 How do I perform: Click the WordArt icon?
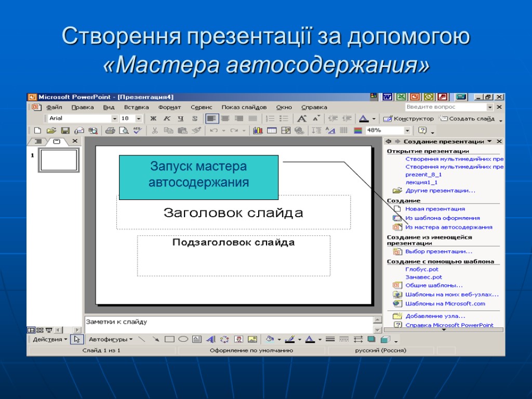[x=211, y=339]
